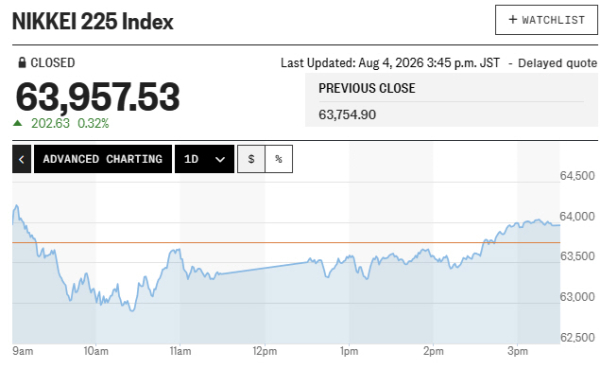Image resolution: width=600 pixels, height=369 pixels.
Task: Click the 64,000 price axis label
Action: point(577,216)
